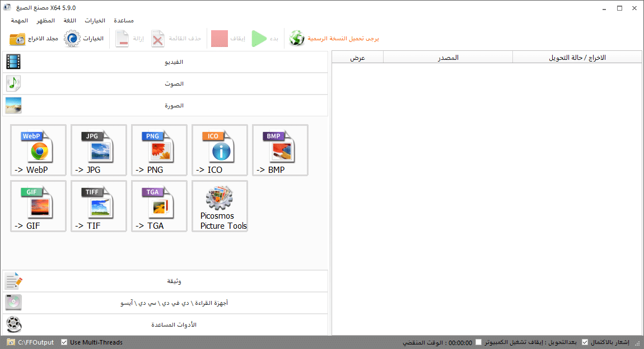The image size is (644, 349).
Task: Open the ICO format converter
Action: click(x=220, y=150)
